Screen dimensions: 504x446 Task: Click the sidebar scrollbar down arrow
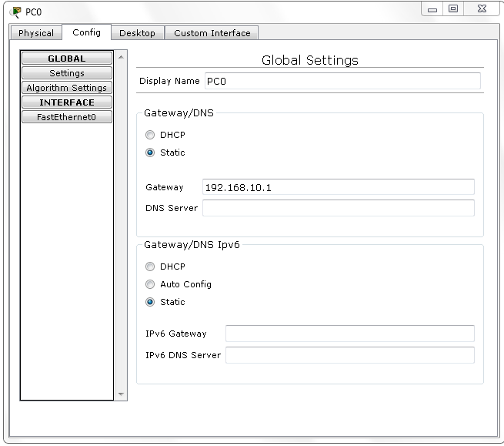(x=120, y=394)
